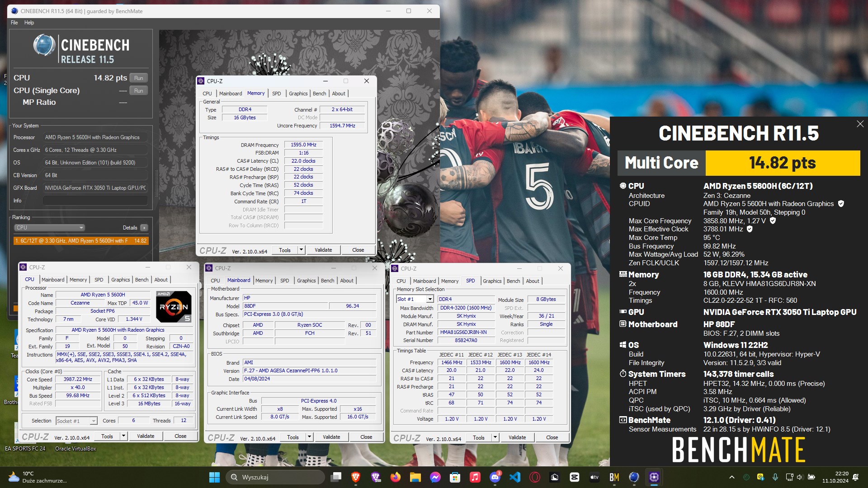
Task: Select Memory tab in CPU-Z SPD window
Action: [x=450, y=281]
